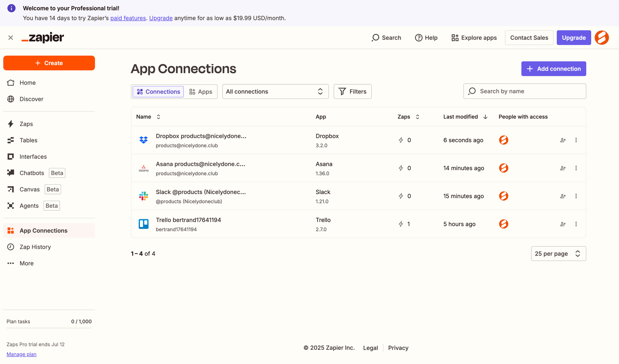Screen dimensions: 619x364
Task: Open Interfaces in sidebar
Action: [x=49, y=156]
